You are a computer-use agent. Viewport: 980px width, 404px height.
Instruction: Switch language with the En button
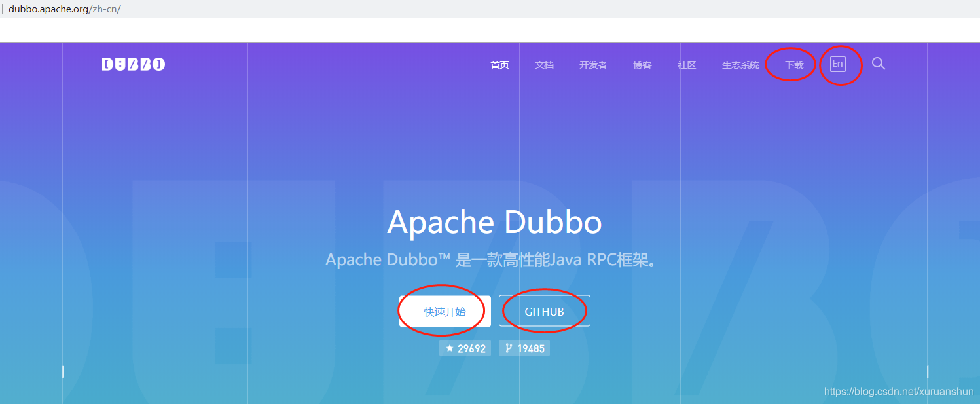[837, 64]
